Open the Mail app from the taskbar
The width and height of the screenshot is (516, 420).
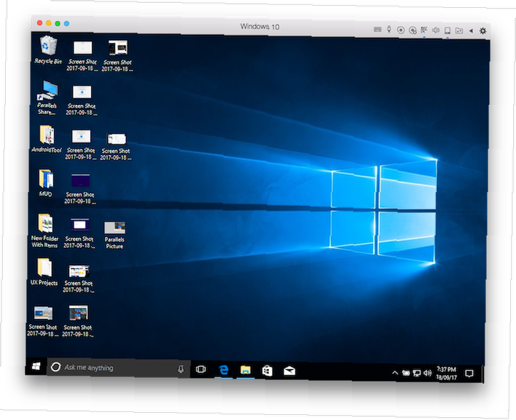point(289,371)
